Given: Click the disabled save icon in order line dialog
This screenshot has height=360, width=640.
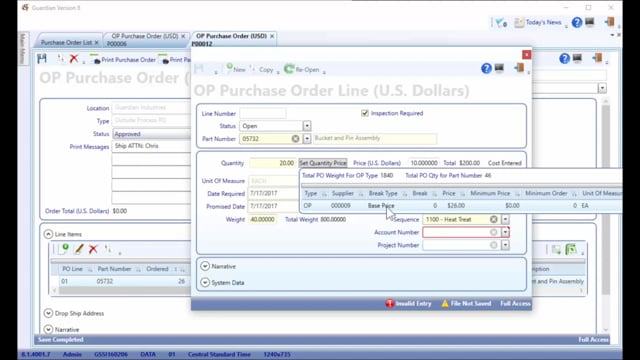Looking at the screenshot, I should 199,69.
